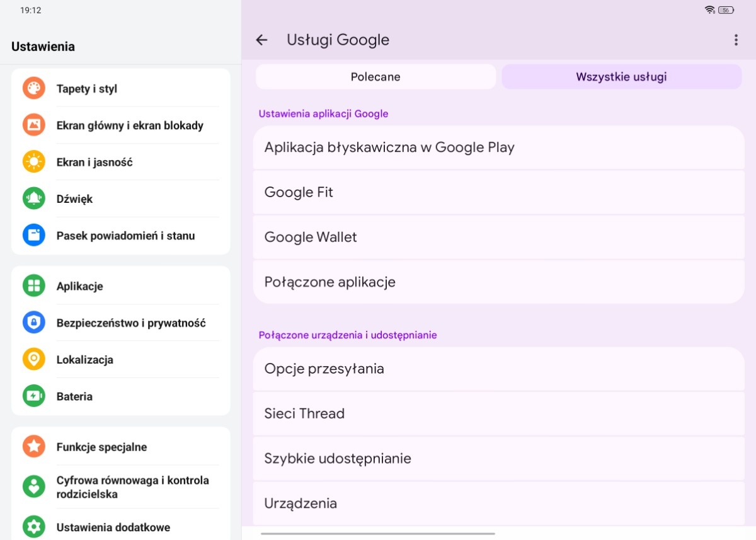The width and height of the screenshot is (756, 540).
Task: Select Sieci Thread option
Action: pyautogui.click(x=498, y=413)
